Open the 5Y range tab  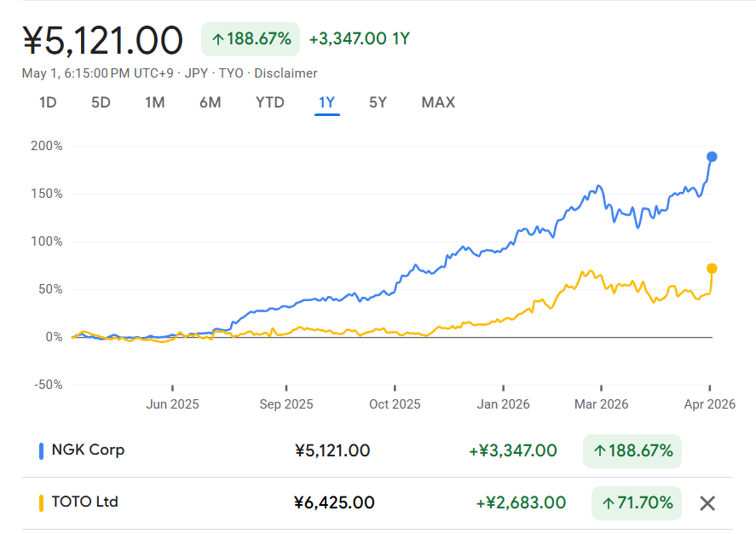(378, 102)
